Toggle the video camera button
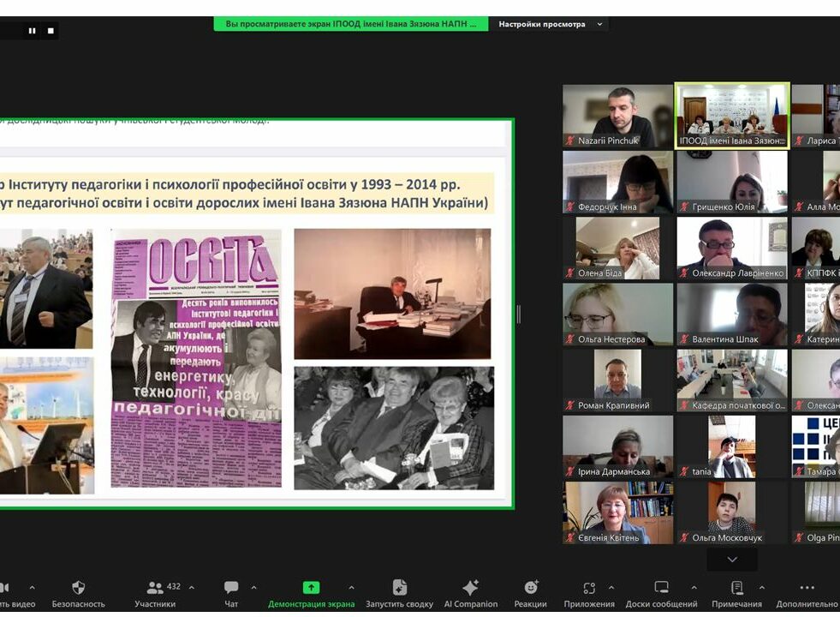Viewport: 840px width, 617px height. (x=5, y=588)
